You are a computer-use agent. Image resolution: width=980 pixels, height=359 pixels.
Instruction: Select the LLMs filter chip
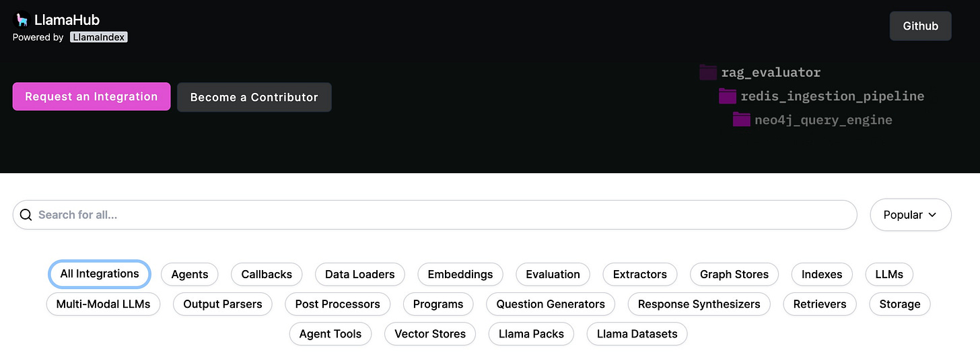pos(889,274)
